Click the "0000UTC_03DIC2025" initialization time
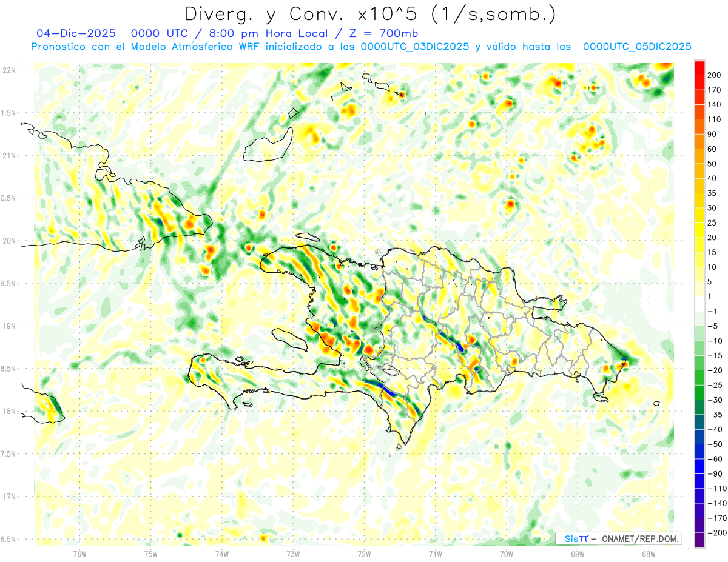The width and height of the screenshot is (728, 562). click(414, 47)
